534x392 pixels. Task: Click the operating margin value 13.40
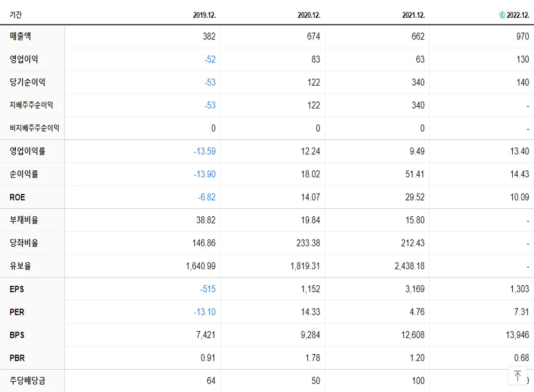520,151
